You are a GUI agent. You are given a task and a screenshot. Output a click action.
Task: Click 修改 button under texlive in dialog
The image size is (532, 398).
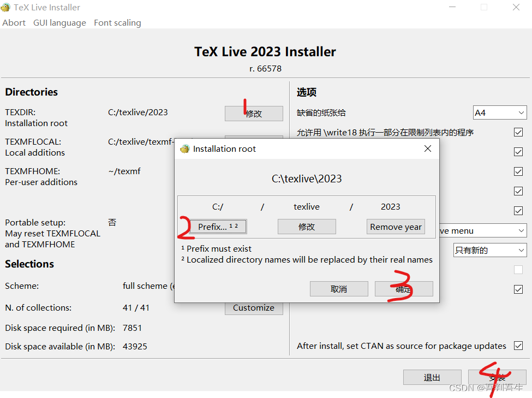(x=307, y=227)
